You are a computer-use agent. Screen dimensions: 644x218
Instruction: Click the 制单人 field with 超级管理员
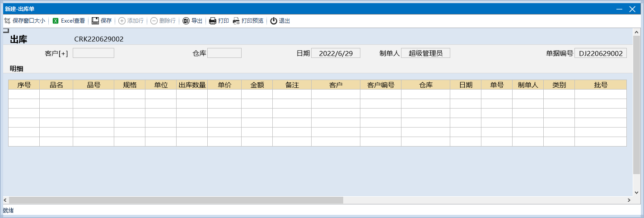pyautogui.click(x=425, y=53)
